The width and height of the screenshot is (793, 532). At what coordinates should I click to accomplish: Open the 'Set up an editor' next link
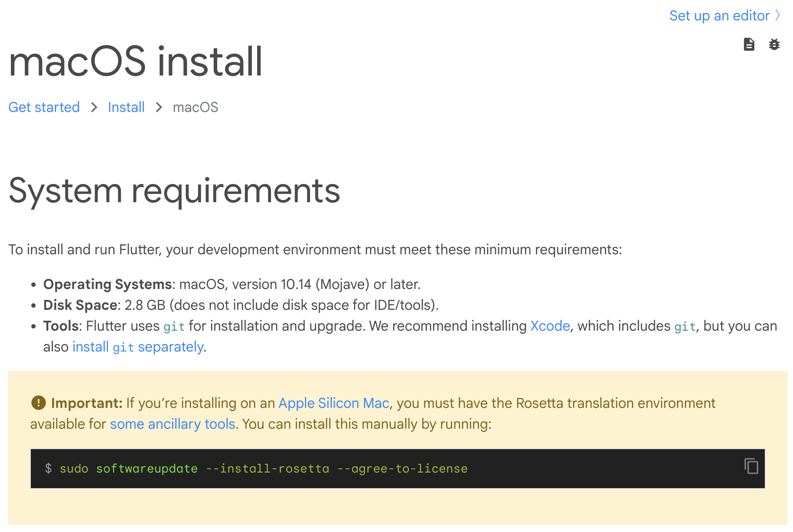click(x=724, y=16)
